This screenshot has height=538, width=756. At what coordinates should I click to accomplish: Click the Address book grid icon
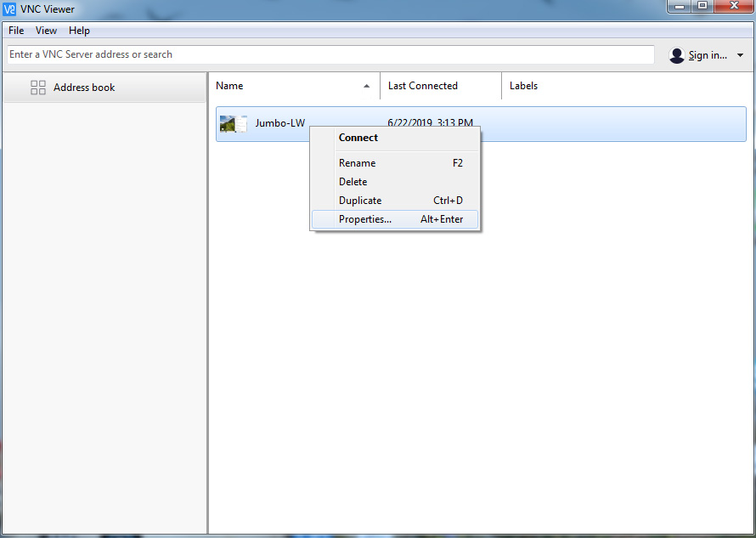click(38, 88)
